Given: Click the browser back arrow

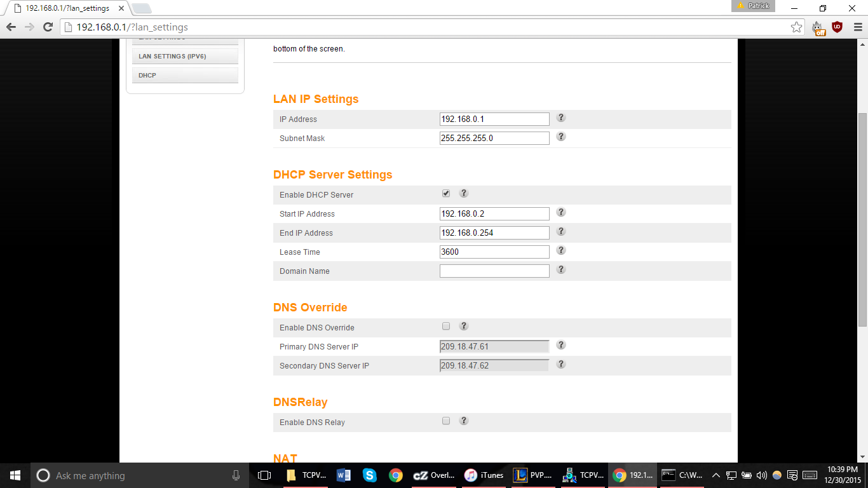Looking at the screenshot, I should (x=11, y=27).
